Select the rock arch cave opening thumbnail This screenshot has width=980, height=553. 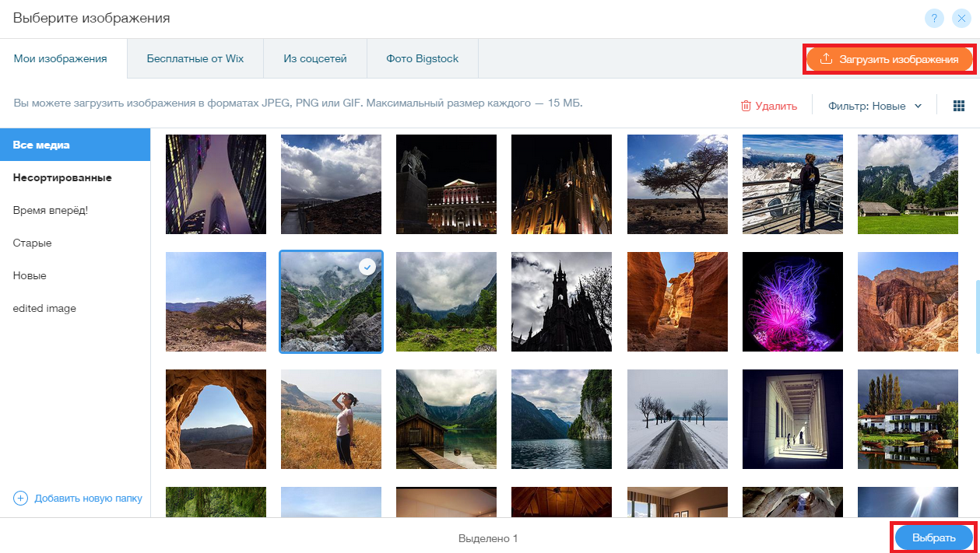(x=216, y=419)
